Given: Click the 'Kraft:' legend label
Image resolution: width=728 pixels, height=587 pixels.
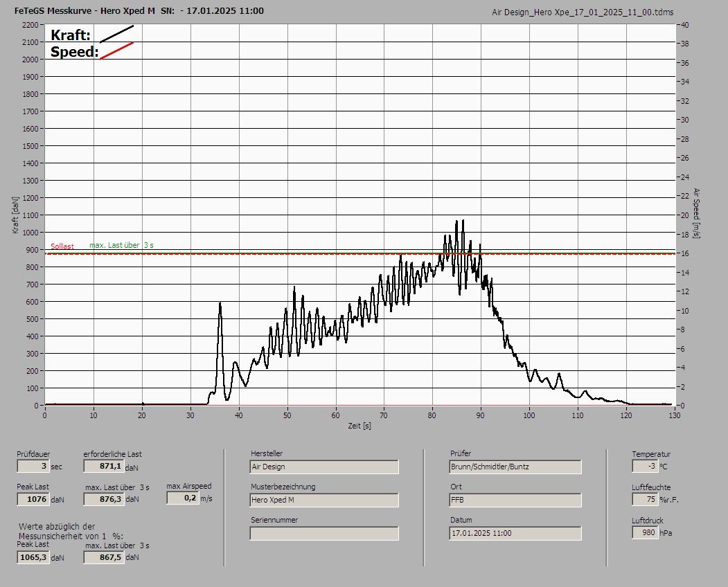Looking at the screenshot, I should point(71,35).
